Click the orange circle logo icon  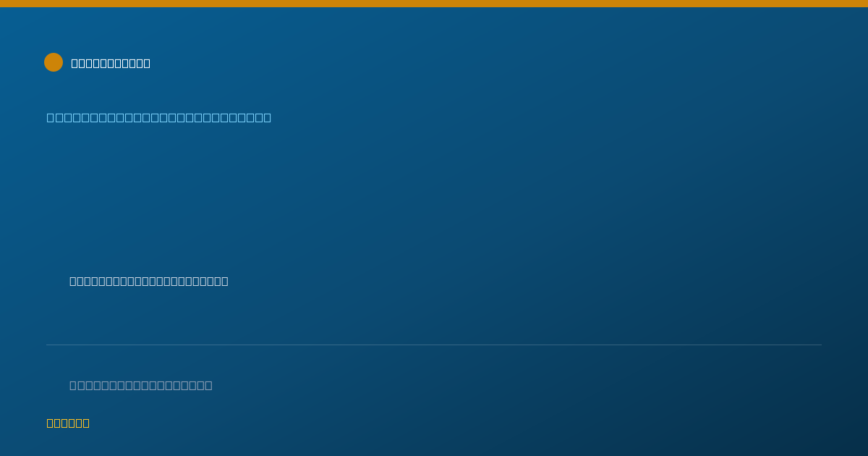click(x=54, y=62)
